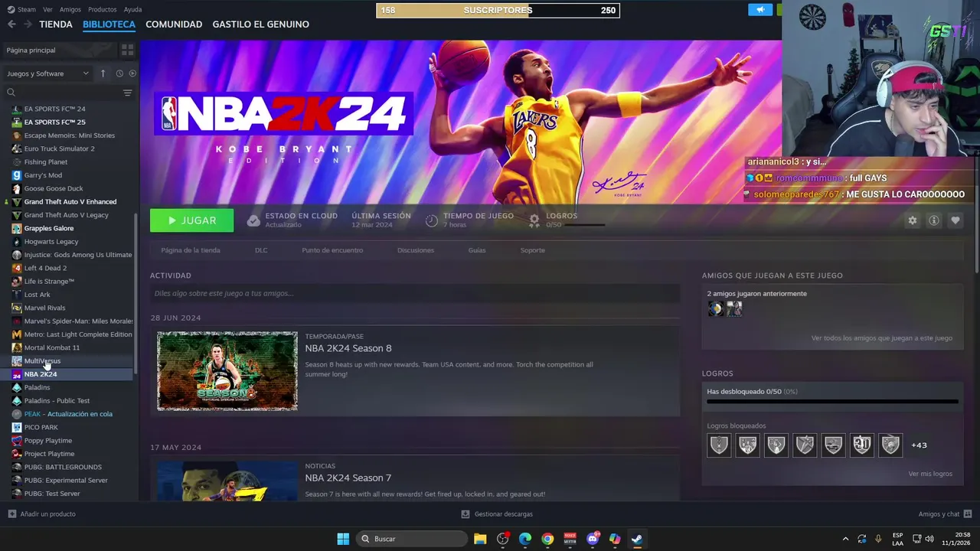Screen dimensions: 980x551
Task: Click Añadir un producto
Action: click(x=42, y=514)
